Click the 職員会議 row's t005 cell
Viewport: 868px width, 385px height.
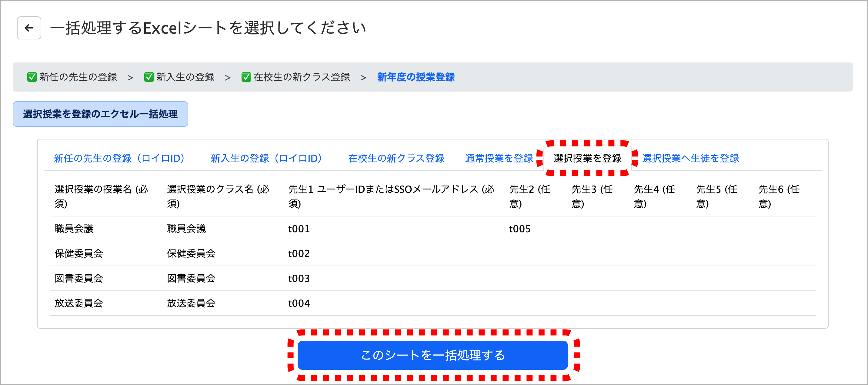519,229
